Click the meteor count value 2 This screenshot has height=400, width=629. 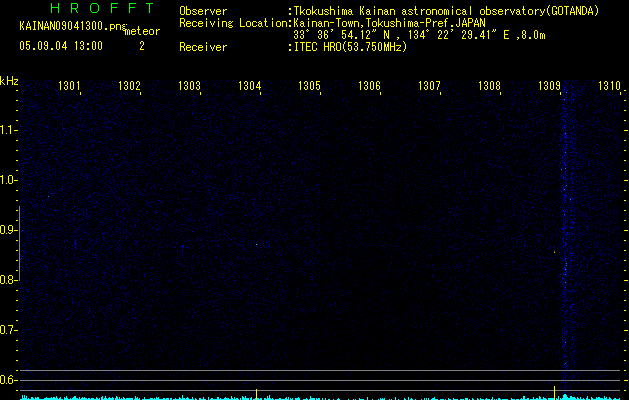coord(142,46)
